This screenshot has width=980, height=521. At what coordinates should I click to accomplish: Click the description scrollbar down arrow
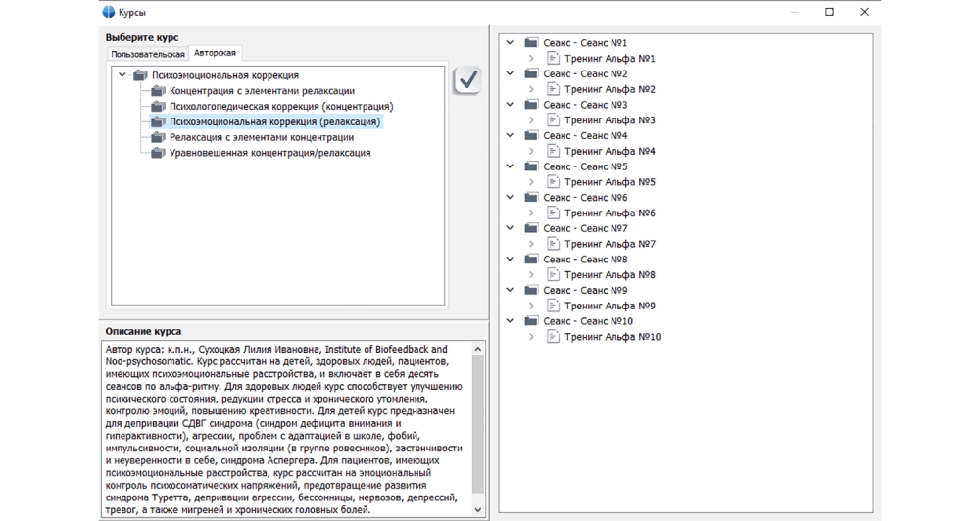478,509
